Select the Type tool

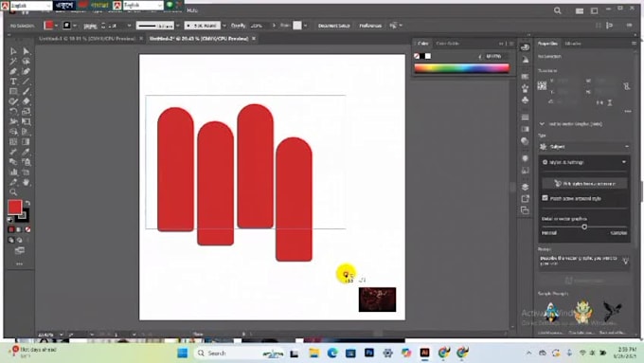[13, 82]
